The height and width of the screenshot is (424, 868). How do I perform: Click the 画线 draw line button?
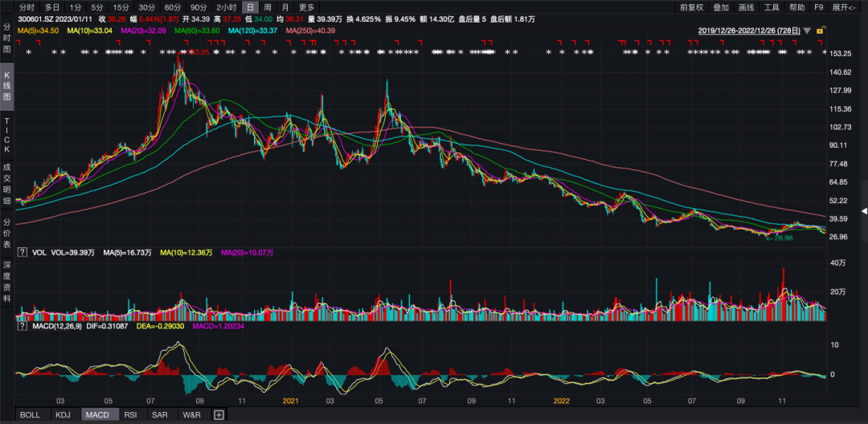click(x=746, y=7)
